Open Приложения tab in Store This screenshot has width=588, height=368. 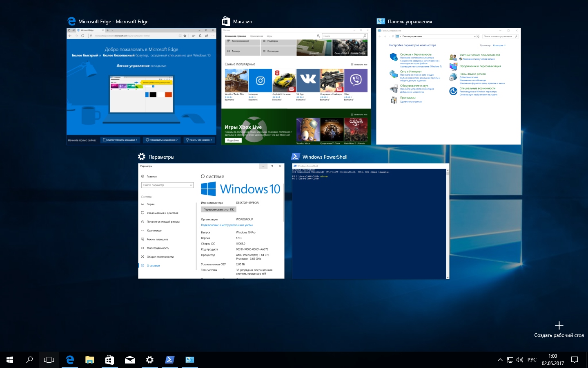click(x=256, y=36)
